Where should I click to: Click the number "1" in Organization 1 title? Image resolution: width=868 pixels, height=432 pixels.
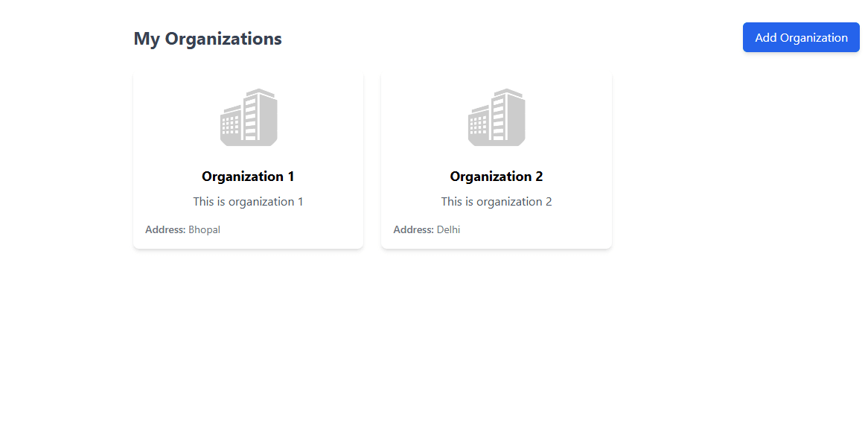pyautogui.click(x=290, y=177)
